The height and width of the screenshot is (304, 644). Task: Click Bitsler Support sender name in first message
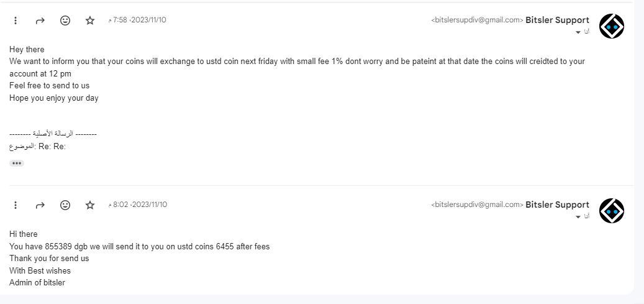pos(557,20)
